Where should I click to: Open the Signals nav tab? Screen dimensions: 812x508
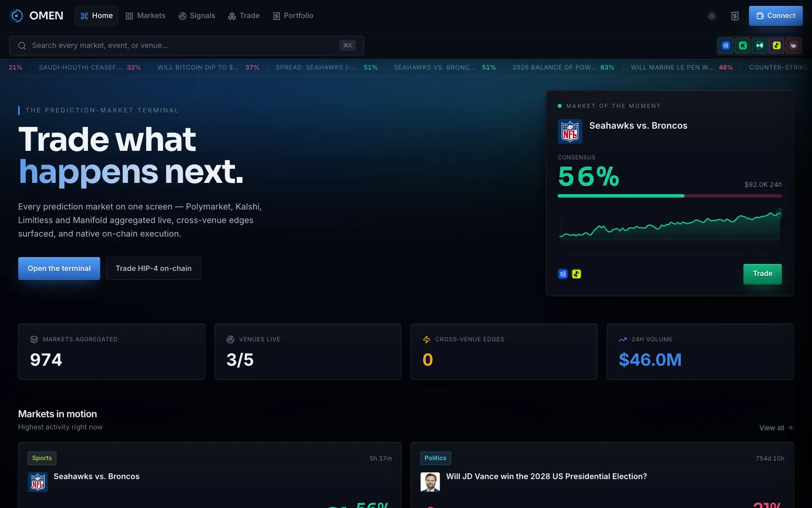(197, 16)
